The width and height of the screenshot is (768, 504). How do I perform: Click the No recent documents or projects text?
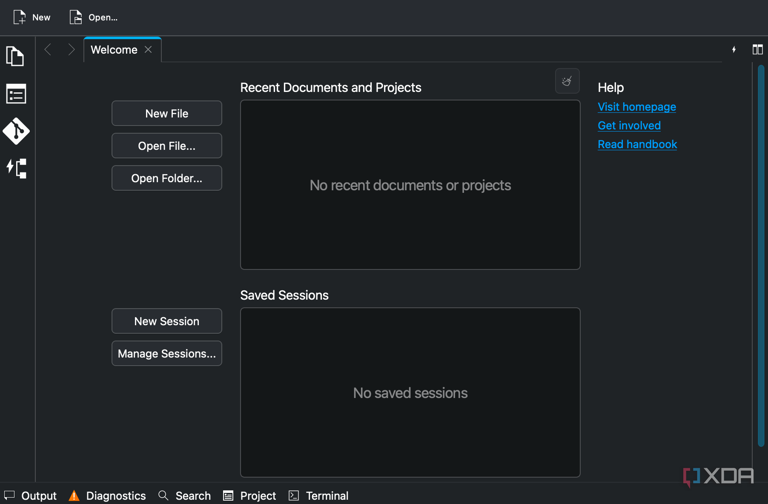coord(410,185)
